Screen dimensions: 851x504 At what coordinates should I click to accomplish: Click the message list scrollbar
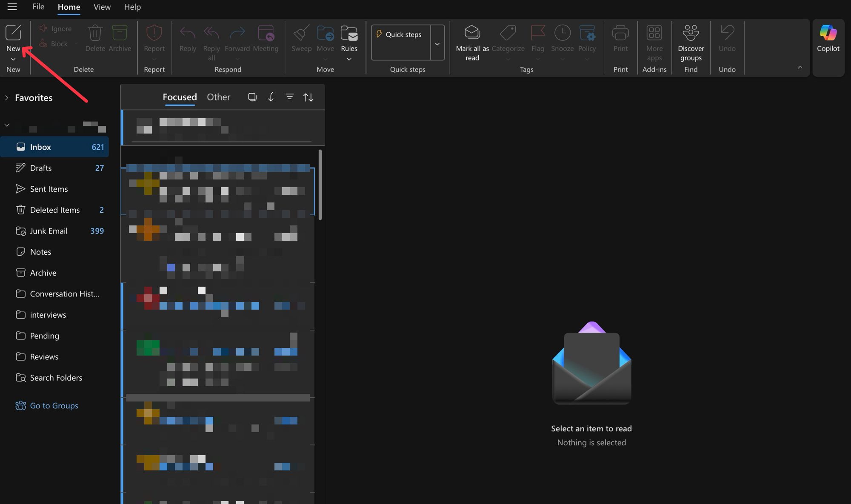[x=320, y=185]
